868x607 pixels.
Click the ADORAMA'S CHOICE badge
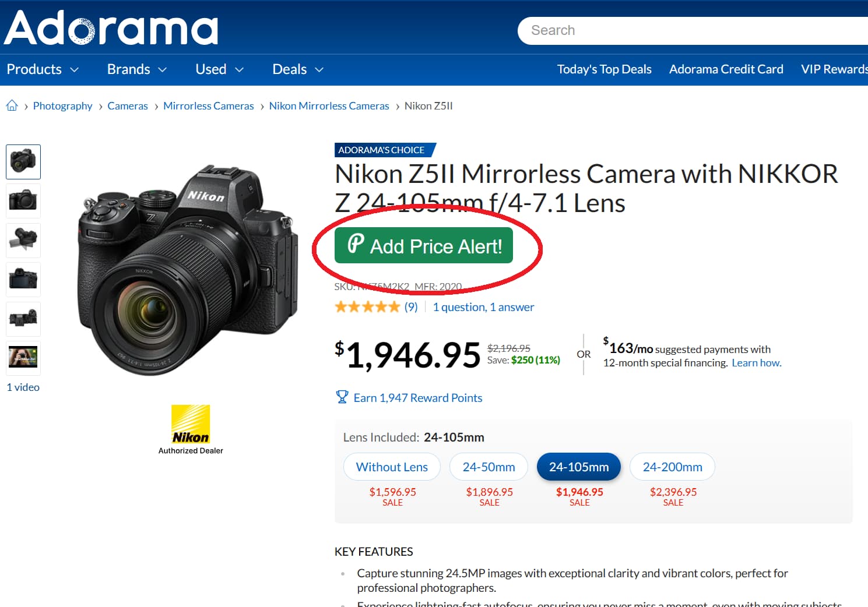(x=385, y=150)
